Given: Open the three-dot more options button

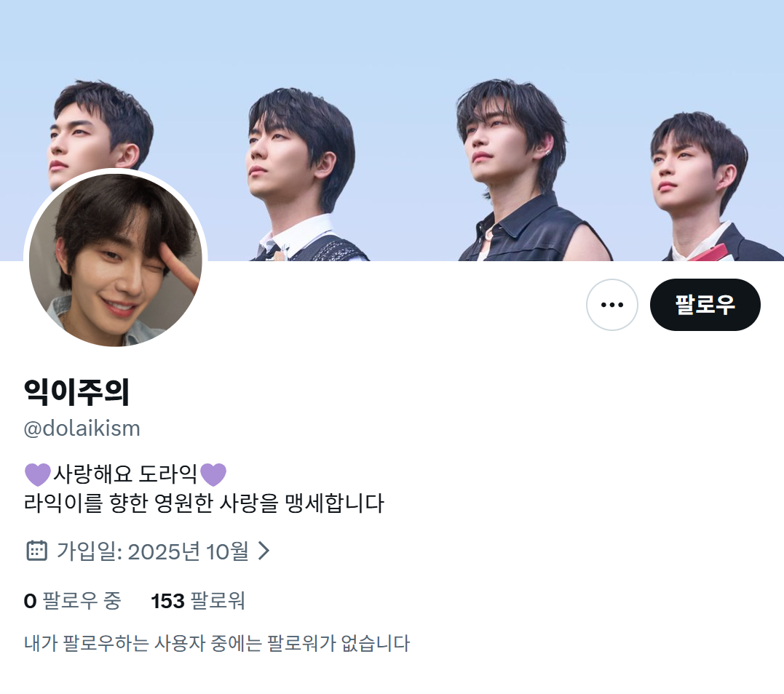Looking at the screenshot, I should coord(611,304).
